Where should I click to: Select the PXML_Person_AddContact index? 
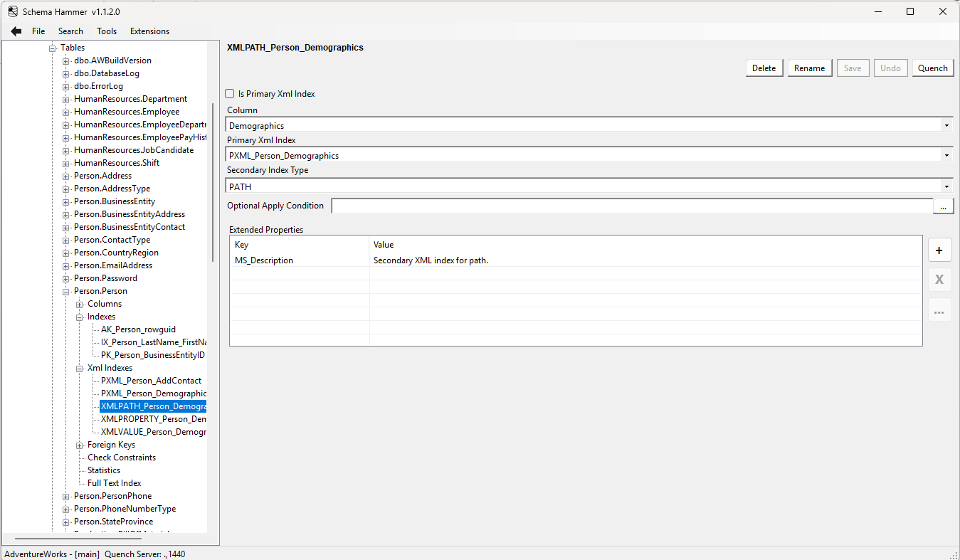(149, 380)
